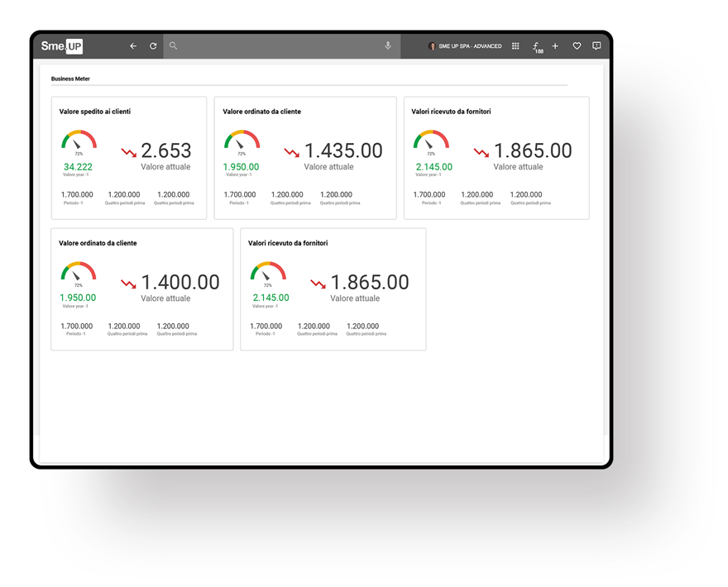
Task: Click the Sme.UP logo
Action: (x=62, y=46)
